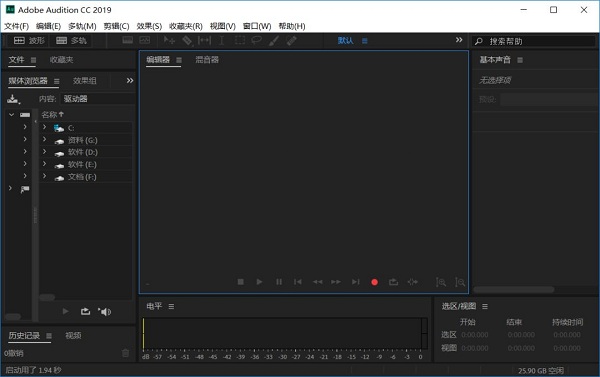Open the 历史记录 panel menu icon
Image resolution: width=600 pixels, height=377 pixels.
tap(49, 336)
